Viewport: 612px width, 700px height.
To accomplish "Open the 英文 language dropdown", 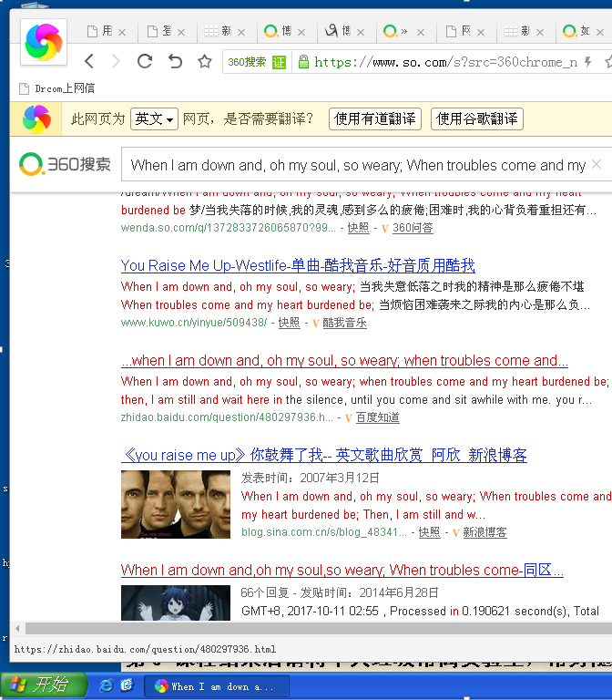I will 154,118.
